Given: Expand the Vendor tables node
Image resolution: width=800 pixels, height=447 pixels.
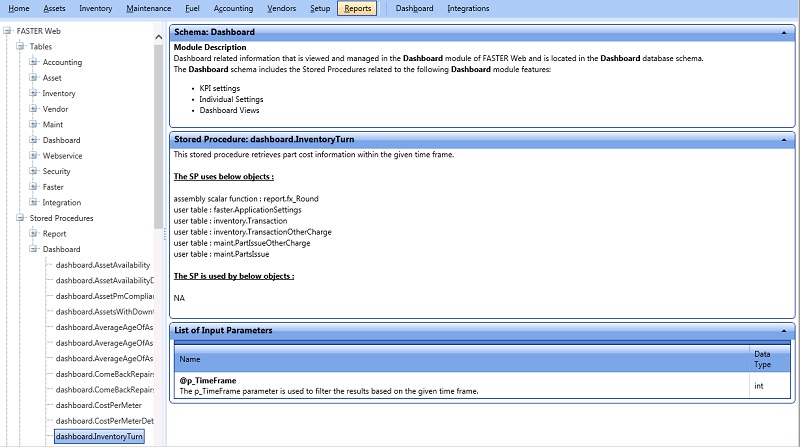Looking at the screenshot, I should click(33, 109).
